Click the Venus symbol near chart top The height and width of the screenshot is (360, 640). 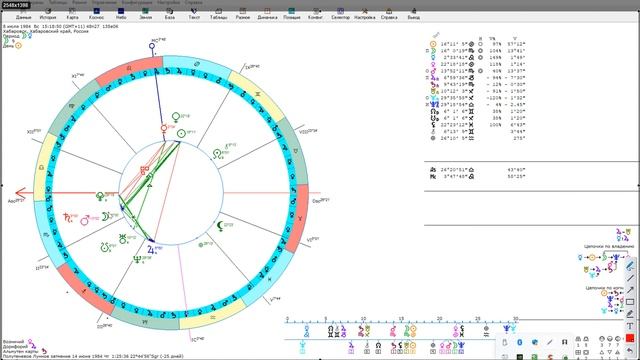[x=176, y=118]
